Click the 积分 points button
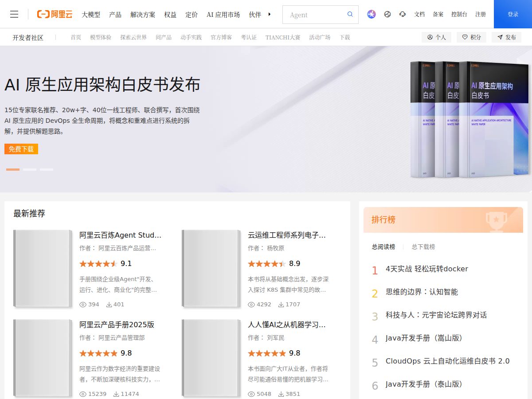The width and height of the screenshot is (532, 399). tap(472, 37)
